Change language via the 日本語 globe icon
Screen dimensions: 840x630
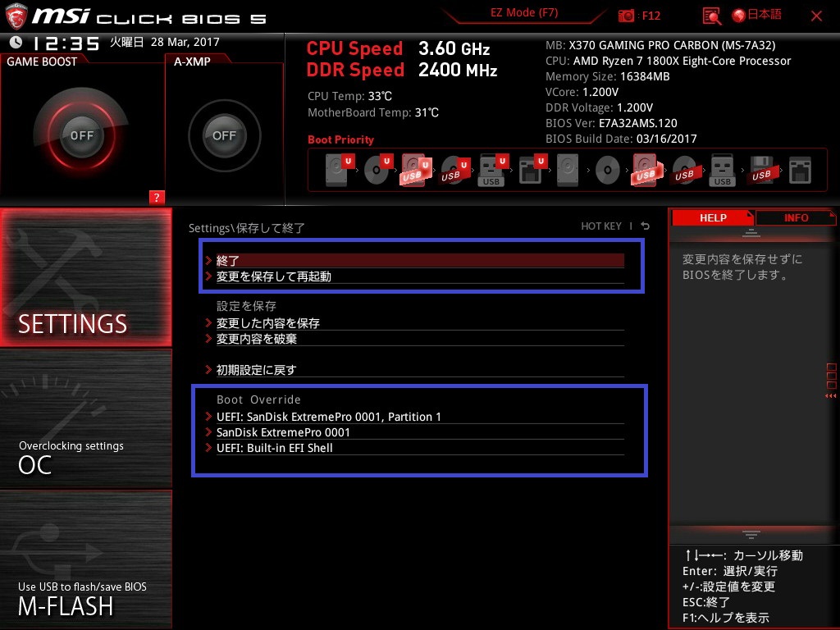(x=757, y=15)
